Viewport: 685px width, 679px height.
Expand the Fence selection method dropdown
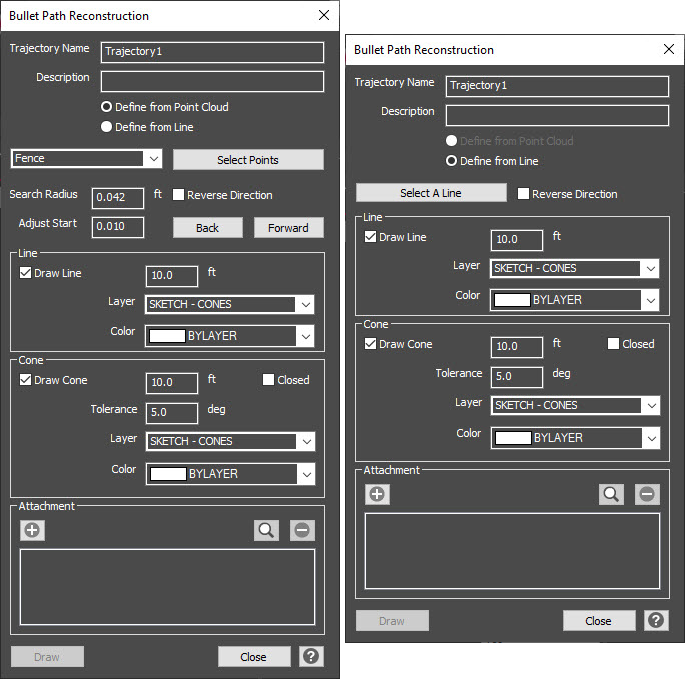[x=152, y=159]
